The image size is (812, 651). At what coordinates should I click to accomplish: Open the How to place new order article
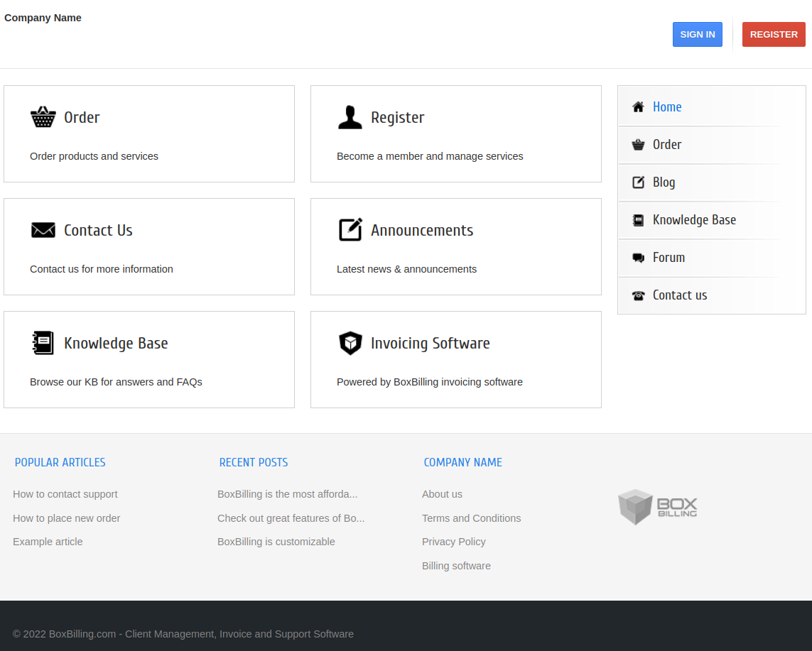(66, 518)
